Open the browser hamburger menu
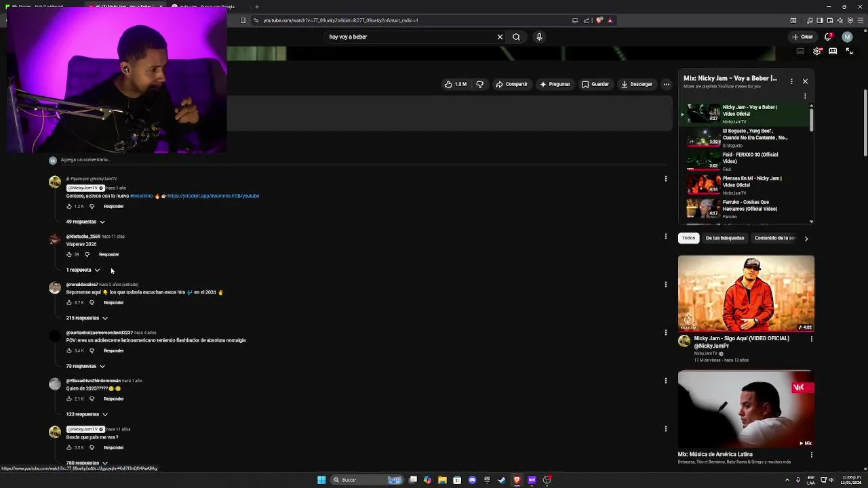 pyautogui.click(x=861, y=20)
